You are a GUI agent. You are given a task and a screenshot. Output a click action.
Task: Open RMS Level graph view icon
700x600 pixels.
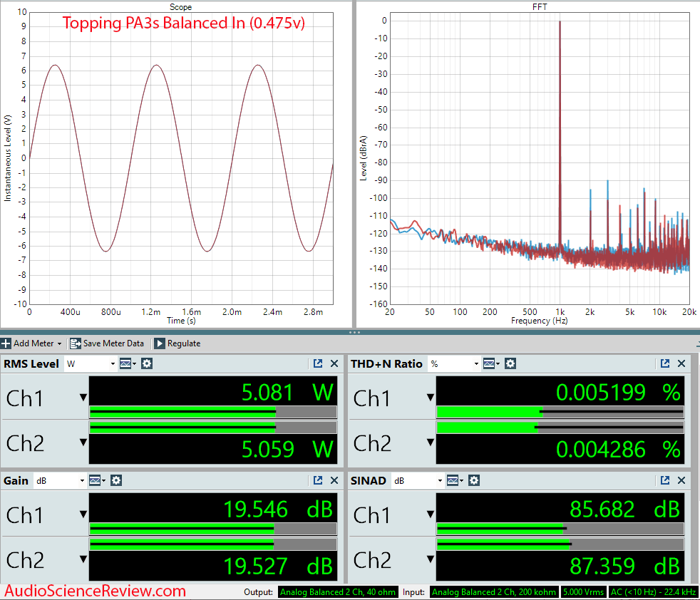[x=127, y=364]
